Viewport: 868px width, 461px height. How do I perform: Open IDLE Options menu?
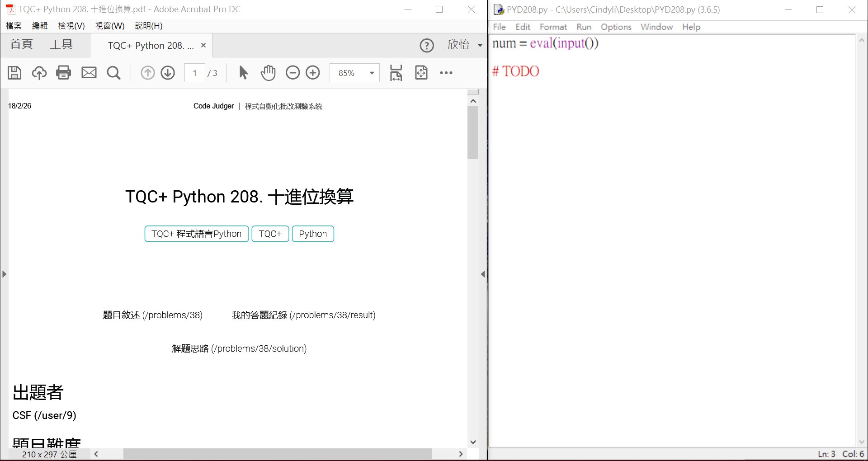pyautogui.click(x=616, y=27)
